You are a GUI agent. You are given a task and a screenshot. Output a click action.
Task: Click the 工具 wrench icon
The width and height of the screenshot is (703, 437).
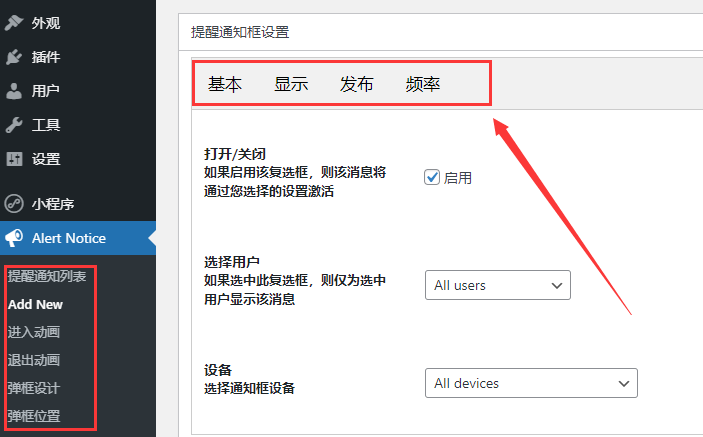13,125
